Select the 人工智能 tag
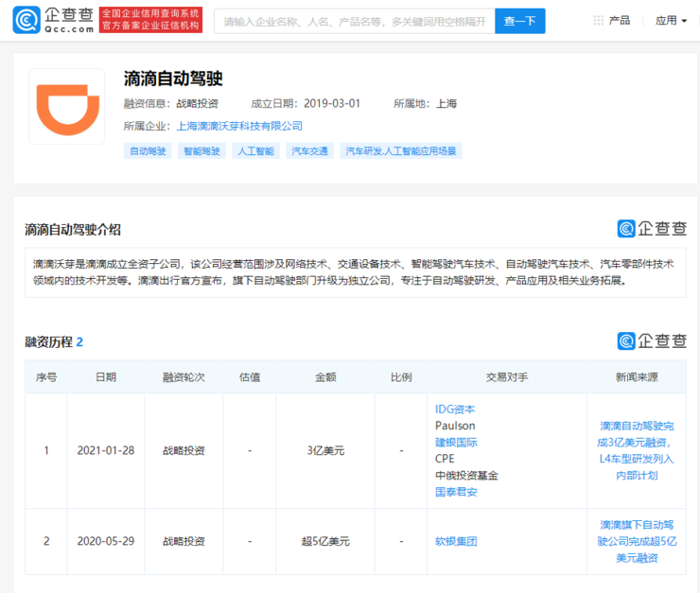 pos(255,150)
